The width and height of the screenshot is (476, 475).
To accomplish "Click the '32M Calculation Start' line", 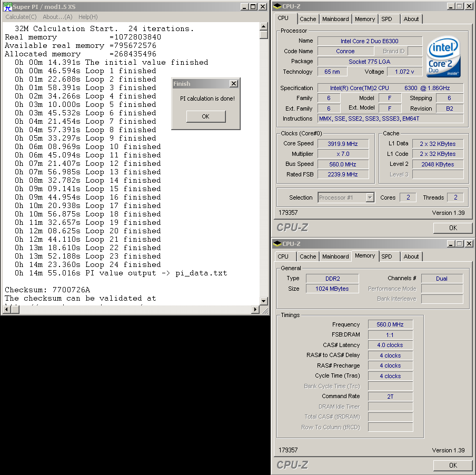I will (104, 29).
